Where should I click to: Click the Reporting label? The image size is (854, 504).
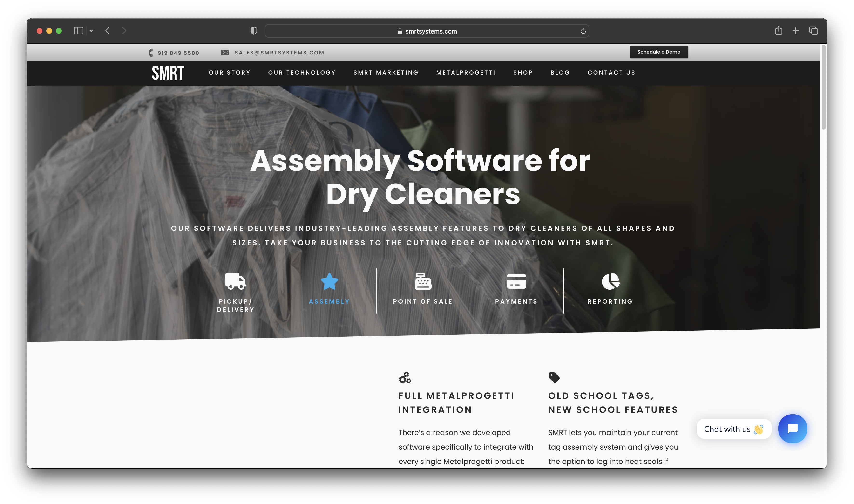click(610, 302)
